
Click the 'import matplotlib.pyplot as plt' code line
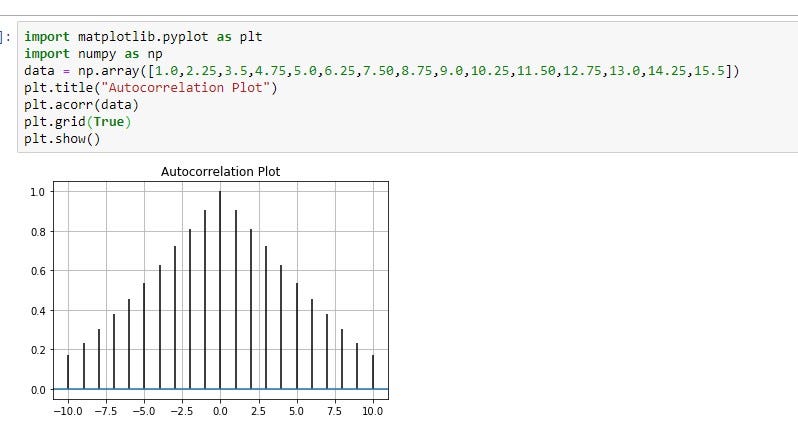pyautogui.click(x=143, y=37)
